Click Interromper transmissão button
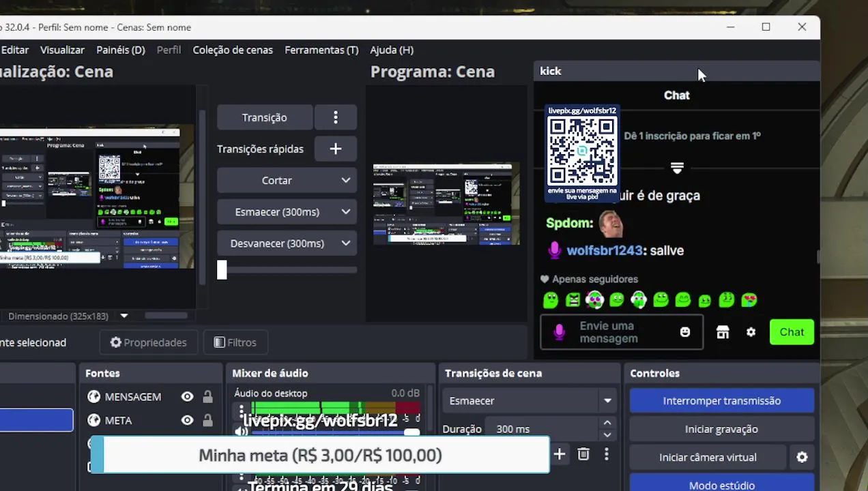The image size is (868, 491). (722, 401)
